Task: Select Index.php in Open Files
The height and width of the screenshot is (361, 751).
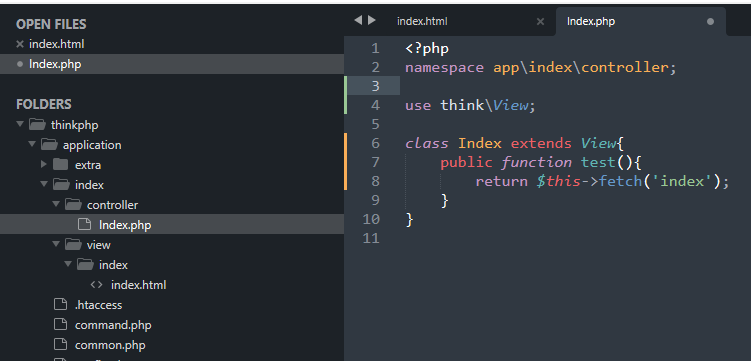Action: tap(55, 64)
